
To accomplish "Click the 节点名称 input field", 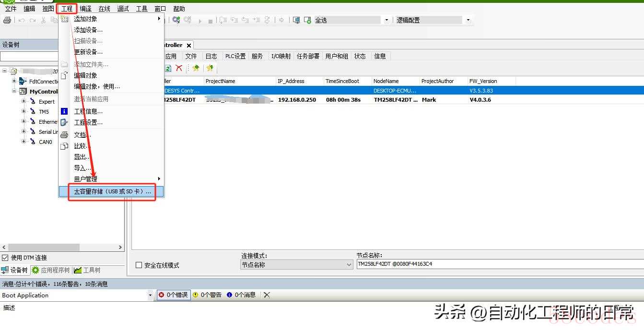I will tap(499, 264).
